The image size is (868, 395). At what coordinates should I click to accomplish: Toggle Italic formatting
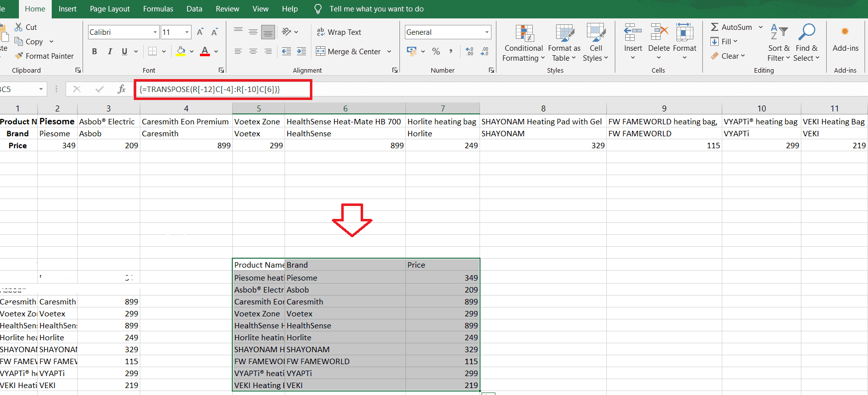coord(109,51)
